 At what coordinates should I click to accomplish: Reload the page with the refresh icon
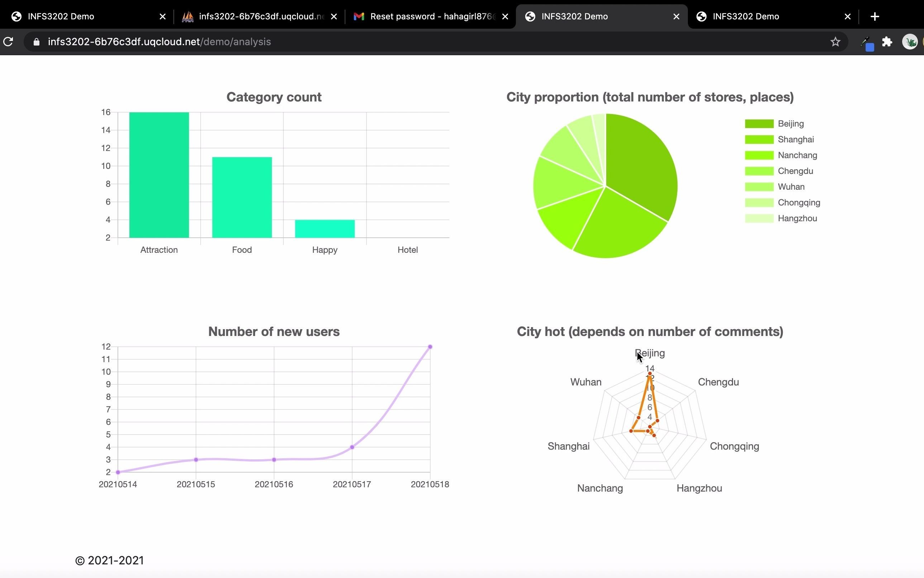point(8,42)
